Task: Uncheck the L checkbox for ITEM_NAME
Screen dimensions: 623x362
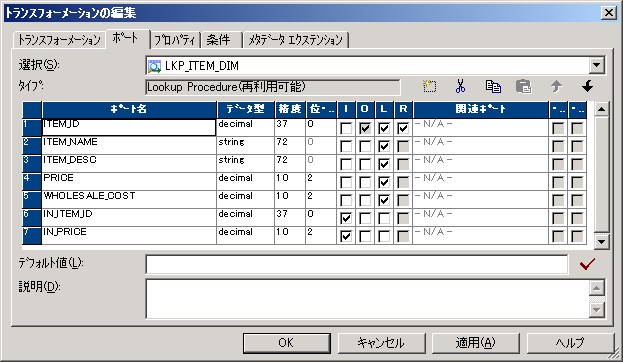Action: 384,146
